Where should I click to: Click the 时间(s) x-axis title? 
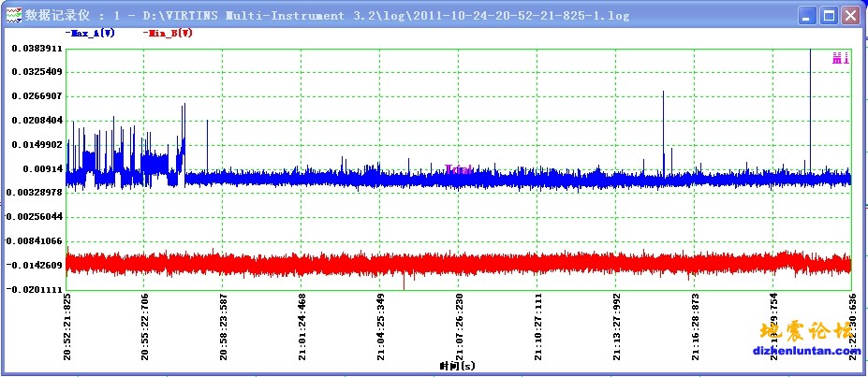(457, 366)
